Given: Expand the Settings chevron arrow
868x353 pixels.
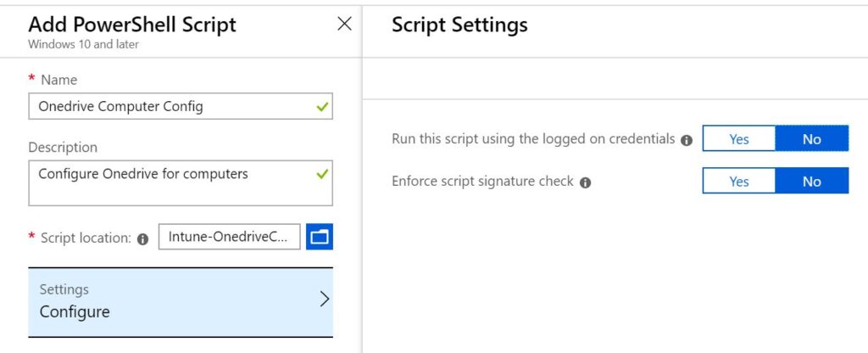Looking at the screenshot, I should pyautogui.click(x=325, y=300).
